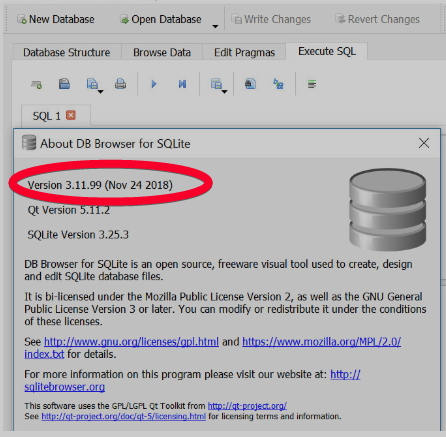446x437 pixels.
Task: Expand the save results dropdown arrow
Action: (225, 91)
